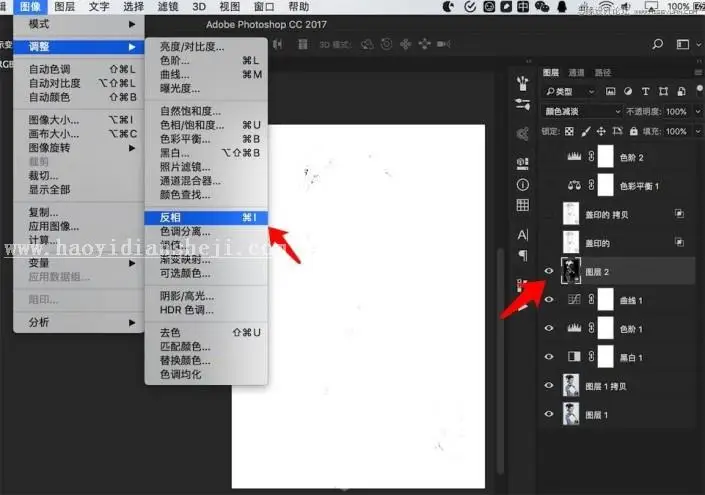This screenshot has width=705, height=495.
Task: Toggle layer filtering switch on or off
Action: pyautogui.click(x=699, y=89)
